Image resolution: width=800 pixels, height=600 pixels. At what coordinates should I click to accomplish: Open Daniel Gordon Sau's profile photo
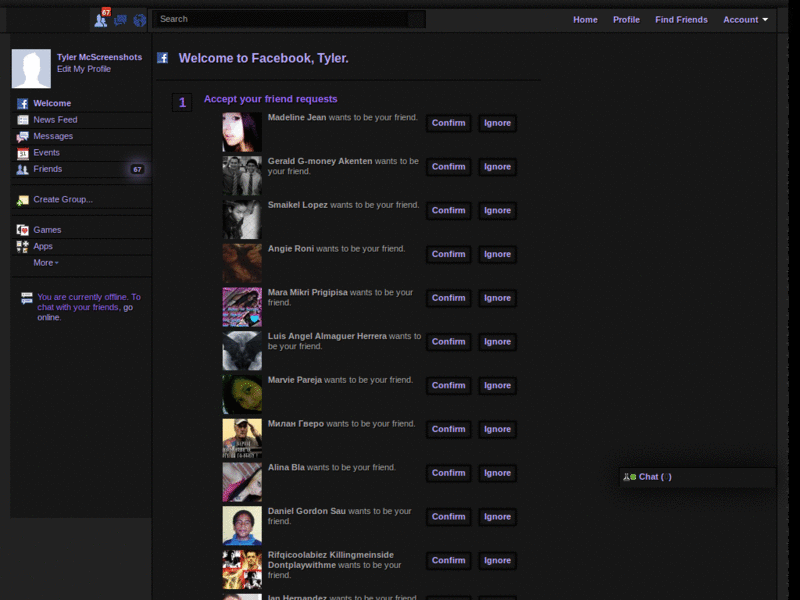point(242,526)
